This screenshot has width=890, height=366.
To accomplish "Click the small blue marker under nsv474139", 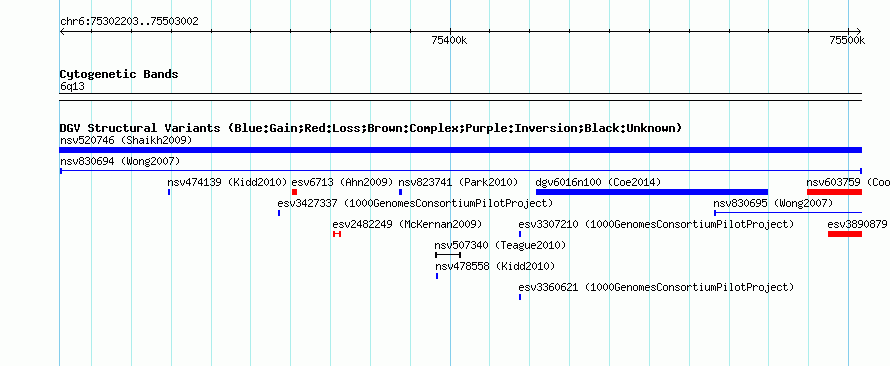I will coord(169,192).
